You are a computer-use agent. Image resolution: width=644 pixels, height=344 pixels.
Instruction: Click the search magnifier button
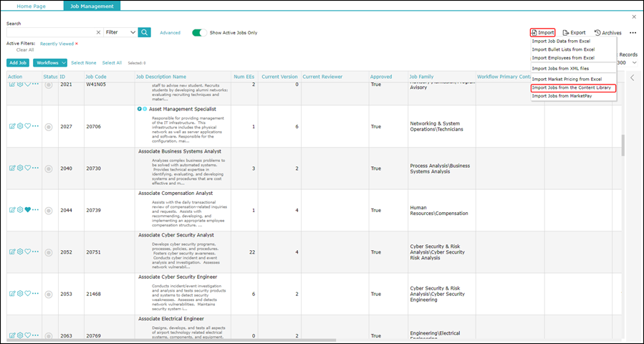pyautogui.click(x=144, y=32)
